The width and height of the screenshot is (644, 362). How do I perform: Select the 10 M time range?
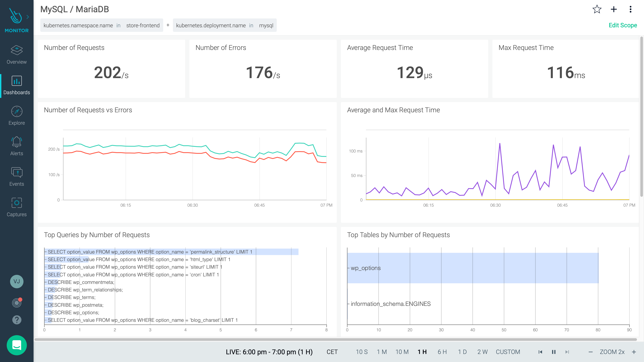click(x=402, y=352)
